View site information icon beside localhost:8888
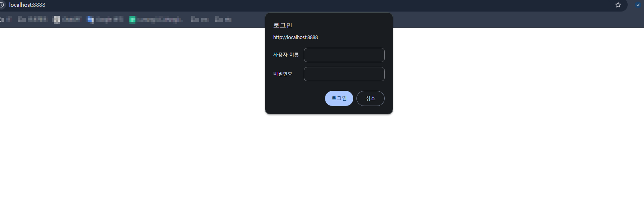This screenshot has width=644, height=208. tap(2, 5)
